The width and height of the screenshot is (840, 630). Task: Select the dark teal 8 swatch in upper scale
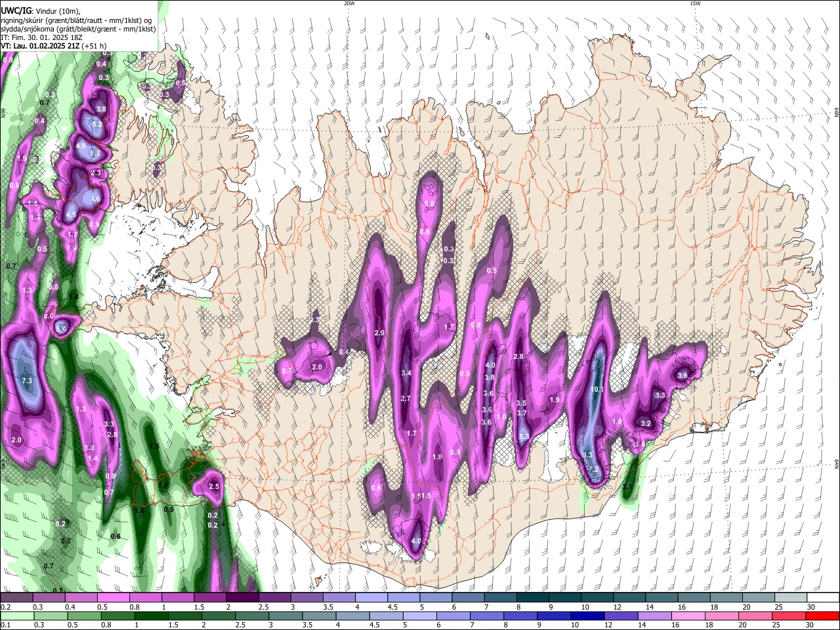pos(532,597)
